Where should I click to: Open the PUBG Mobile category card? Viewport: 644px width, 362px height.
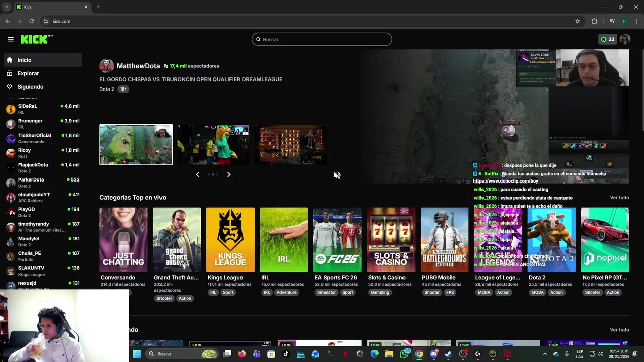[x=444, y=239]
